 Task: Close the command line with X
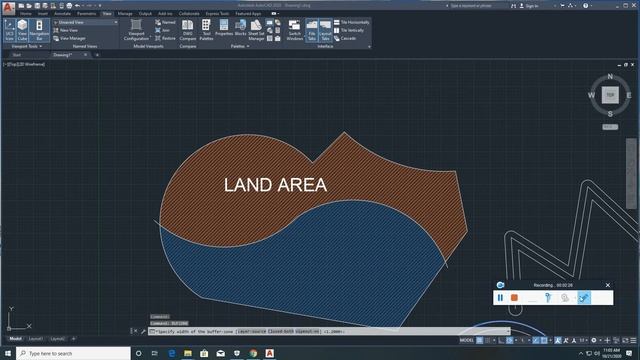[x=136, y=331]
